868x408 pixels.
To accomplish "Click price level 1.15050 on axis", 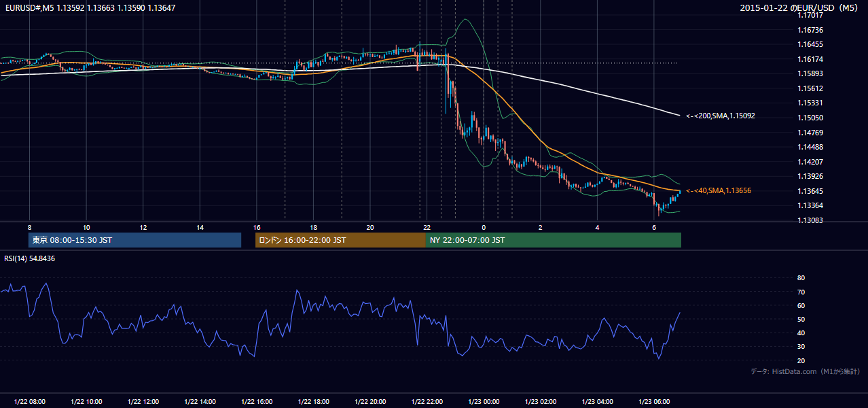I will coord(810,118).
